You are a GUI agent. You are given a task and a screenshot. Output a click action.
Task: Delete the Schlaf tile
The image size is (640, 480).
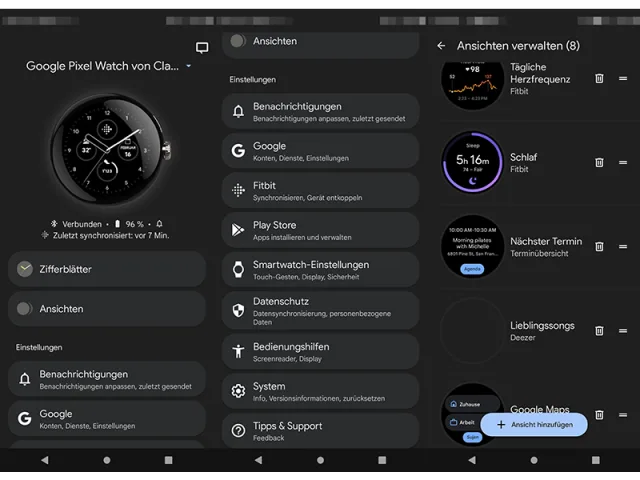pos(599,162)
